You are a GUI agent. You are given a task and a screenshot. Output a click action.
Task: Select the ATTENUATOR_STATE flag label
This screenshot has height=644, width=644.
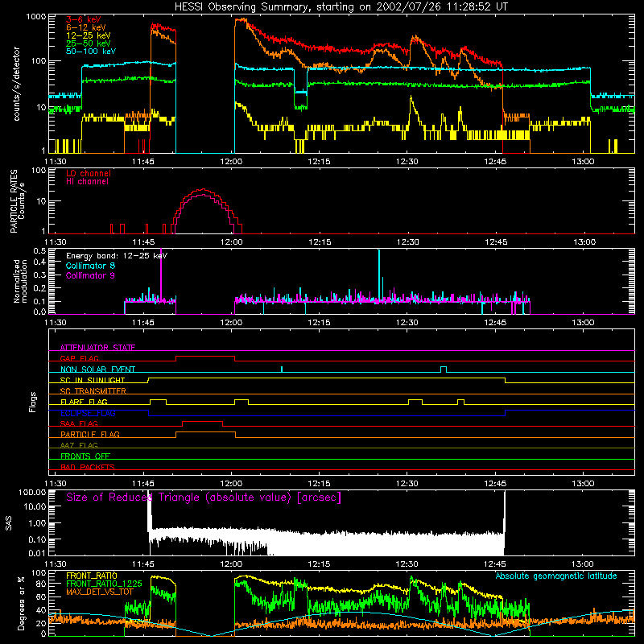[97, 348]
